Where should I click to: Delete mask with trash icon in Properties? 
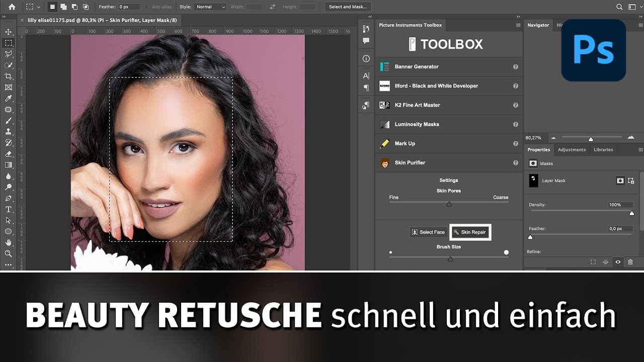point(630,262)
